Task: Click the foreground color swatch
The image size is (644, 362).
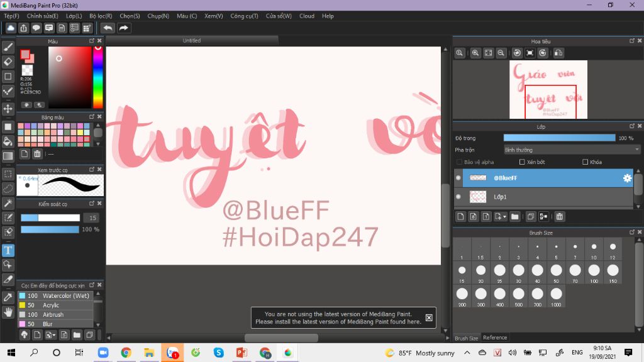Action: [x=25, y=54]
